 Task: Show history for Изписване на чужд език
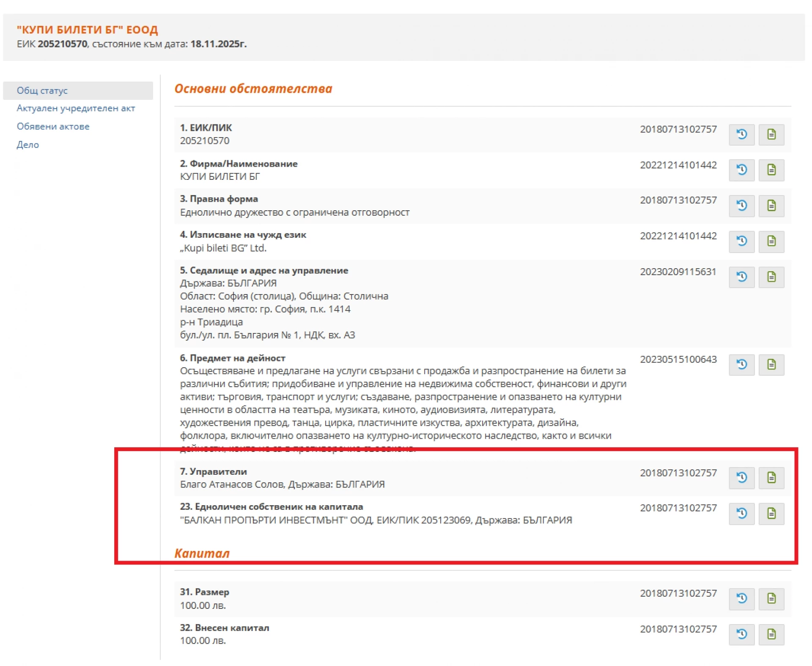coord(741,241)
